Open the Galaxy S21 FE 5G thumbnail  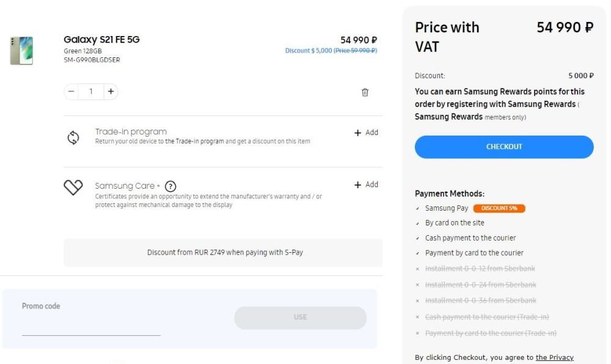pos(21,50)
